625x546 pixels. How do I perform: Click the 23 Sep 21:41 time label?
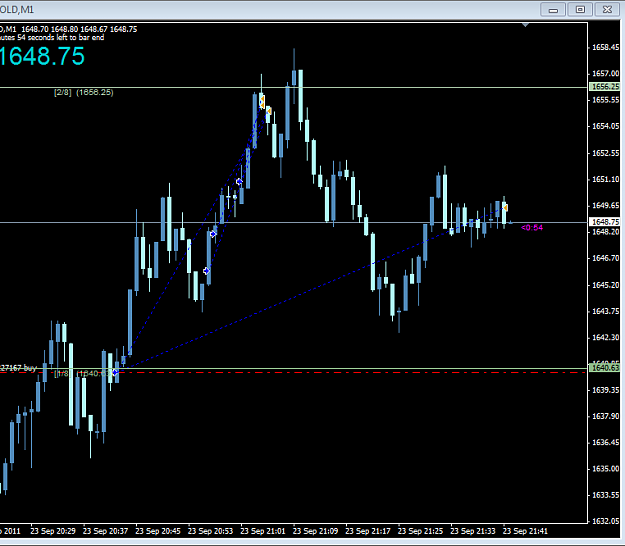click(x=525, y=531)
